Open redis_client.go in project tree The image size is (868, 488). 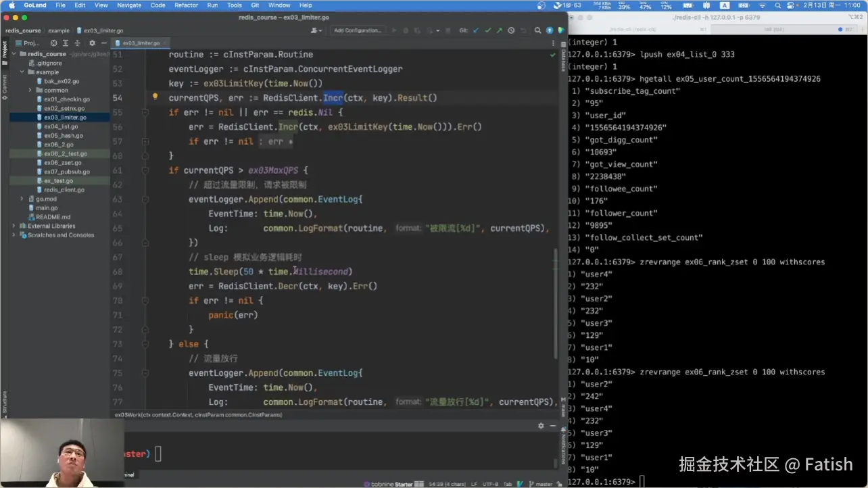click(64, 190)
